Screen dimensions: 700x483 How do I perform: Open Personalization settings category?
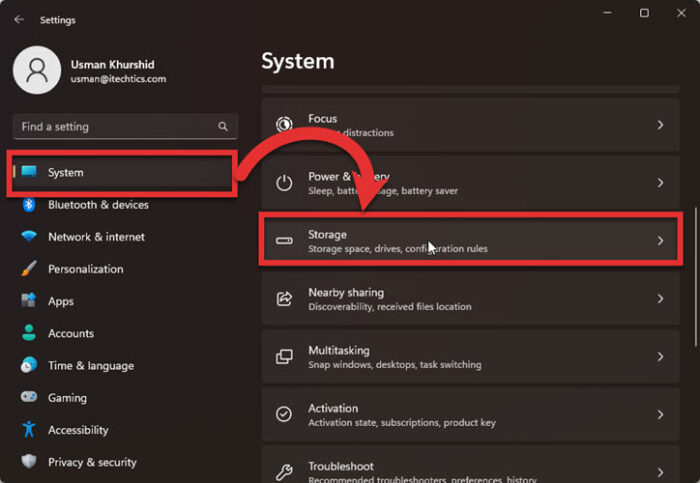pyautogui.click(x=123, y=269)
